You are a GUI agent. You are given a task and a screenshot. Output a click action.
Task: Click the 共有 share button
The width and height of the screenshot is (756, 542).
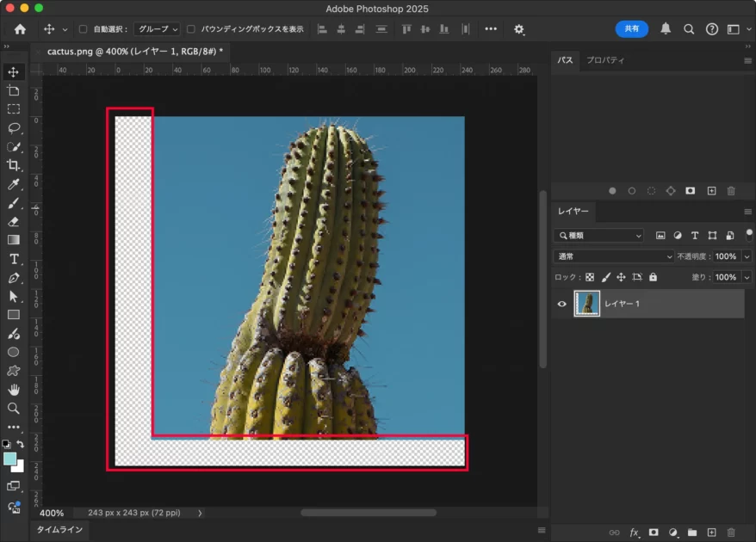pos(632,28)
